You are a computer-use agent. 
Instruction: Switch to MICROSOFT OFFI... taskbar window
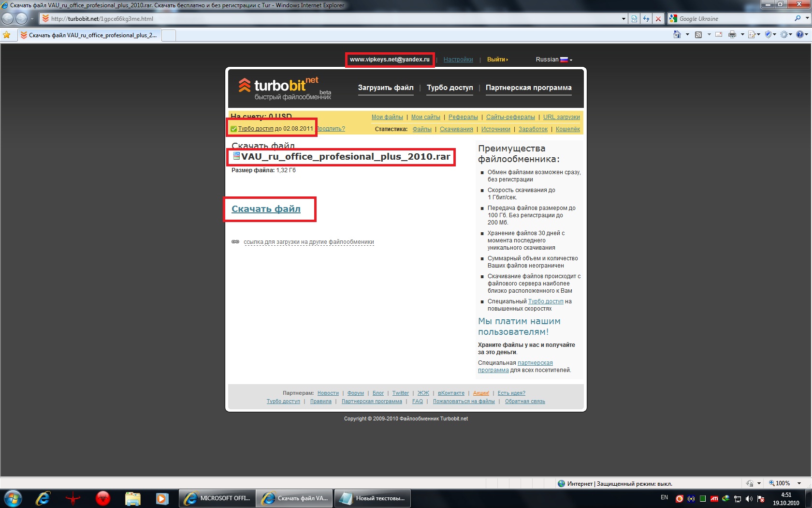(217, 498)
